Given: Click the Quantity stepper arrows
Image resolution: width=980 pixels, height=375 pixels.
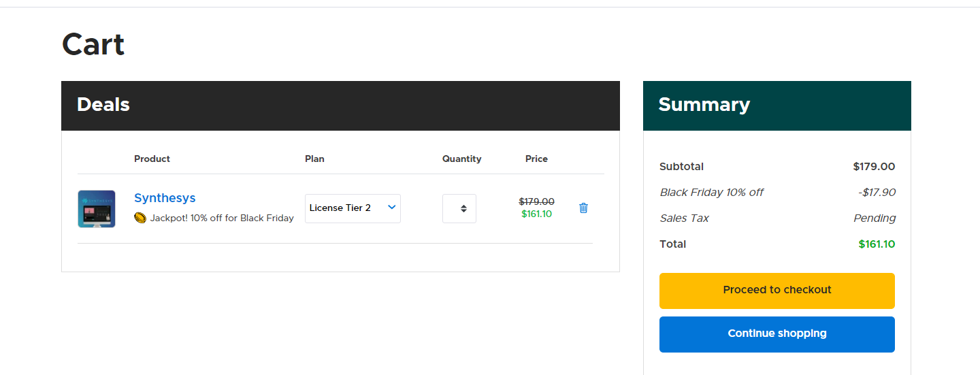Looking at the screenshot, I should click(x=463, y=208).
